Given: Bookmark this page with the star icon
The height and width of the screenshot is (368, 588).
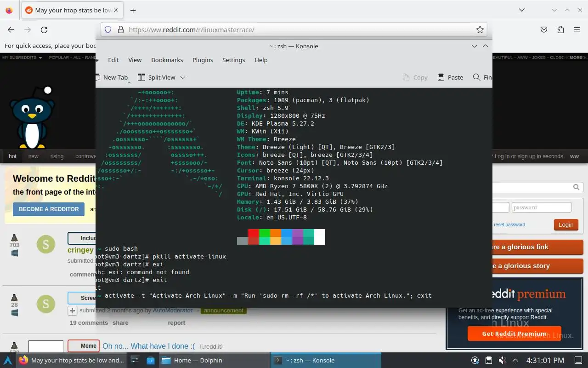Looking at the screenshot, I should [x=480, y=29].
